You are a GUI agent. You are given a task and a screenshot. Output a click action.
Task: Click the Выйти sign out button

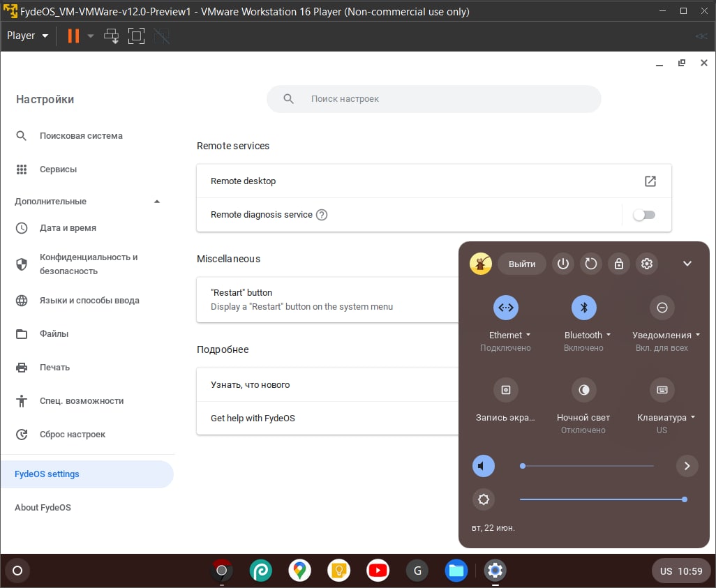(522, 264)
